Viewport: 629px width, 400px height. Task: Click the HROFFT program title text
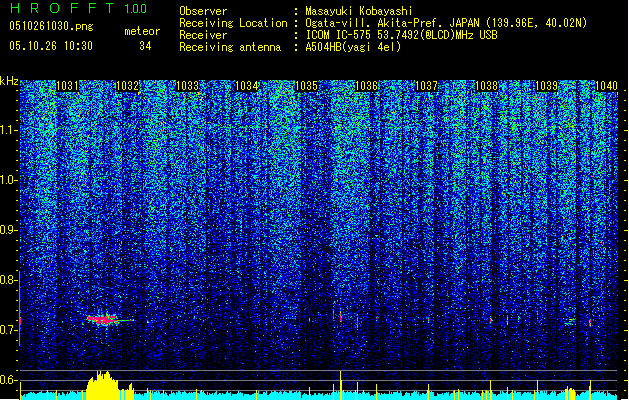point(62,8)
